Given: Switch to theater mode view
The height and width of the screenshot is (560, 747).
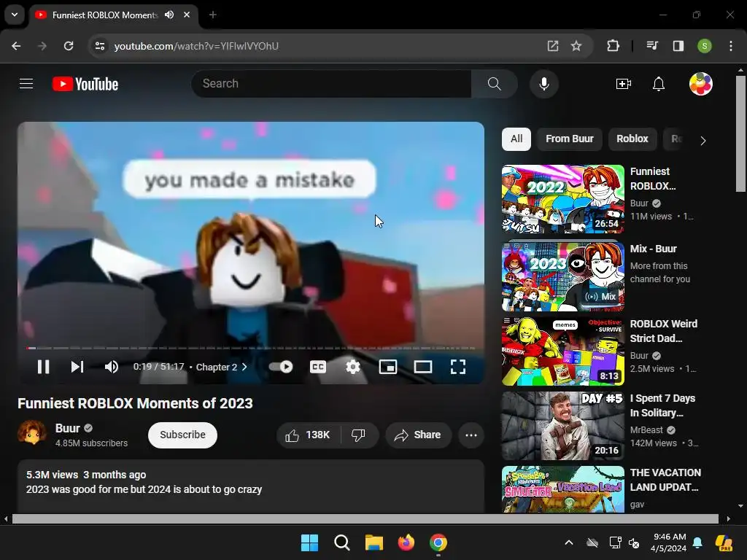Looking at the screenshot, I should 423,367.
